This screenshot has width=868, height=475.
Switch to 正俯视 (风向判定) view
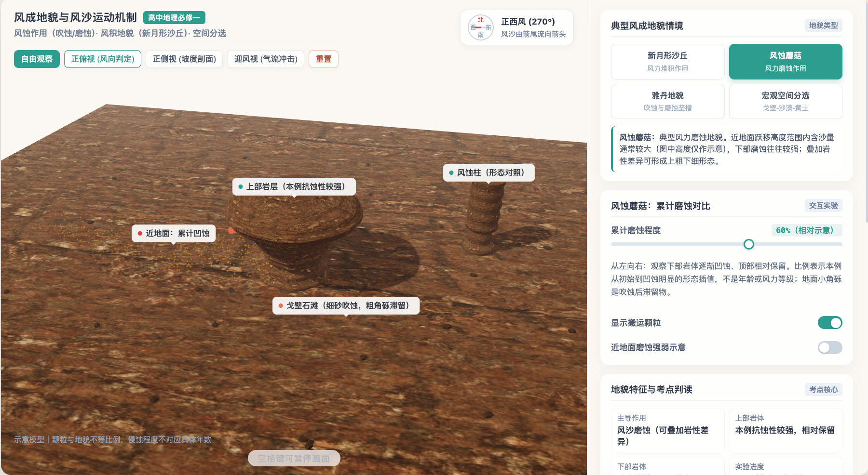(x=103, y=59)
